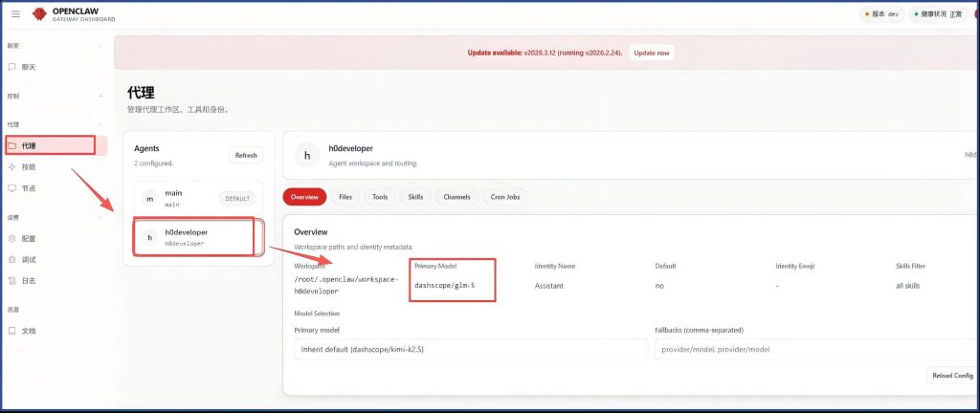Collapse the 代理 sidebar section
Viewport: 980px width, 413px height.
[x=100, y=124]
